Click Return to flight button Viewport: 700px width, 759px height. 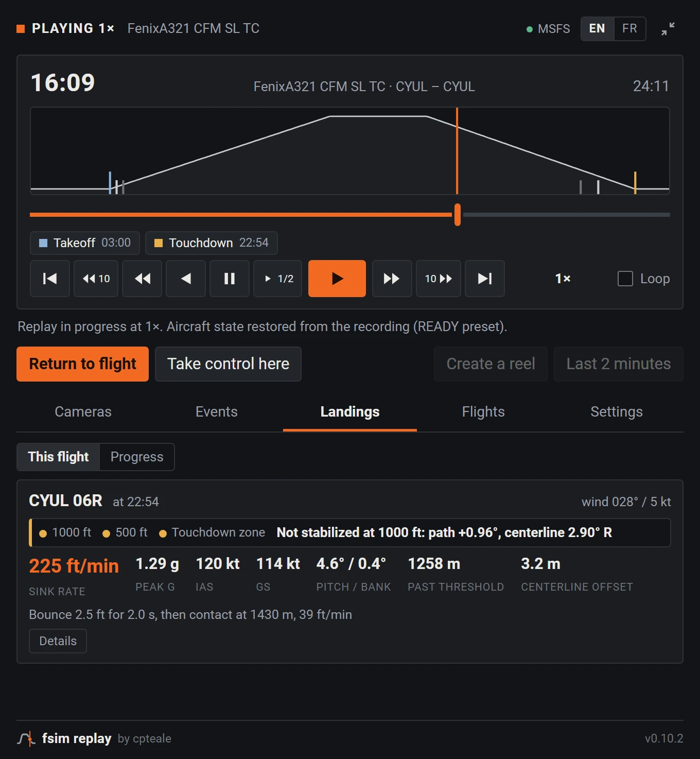click(x=82, y=364)
